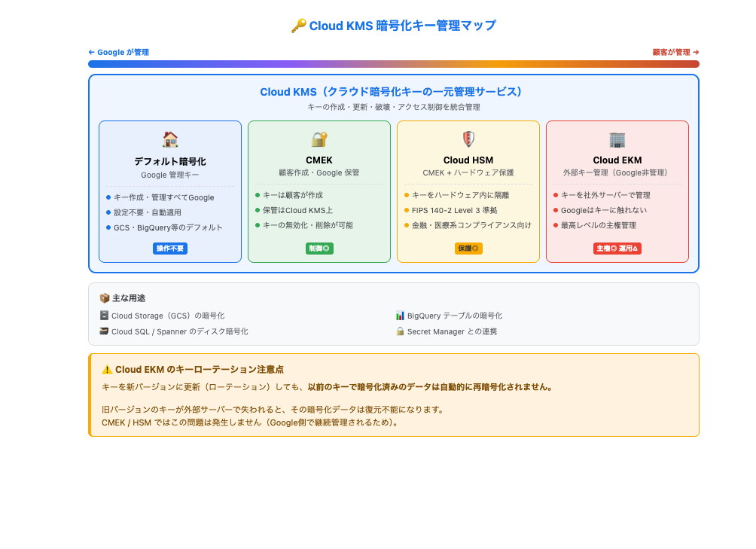This screenshot has height=549, width=756.
Task: Click the lock icon next to Secret Manager
Action: pyautogui.click(x=400, y=331)
